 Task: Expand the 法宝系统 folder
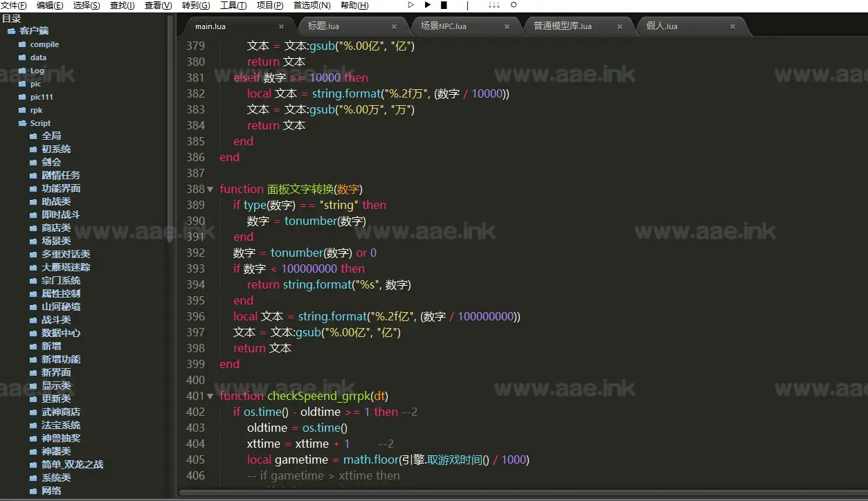tap(33, 426)
